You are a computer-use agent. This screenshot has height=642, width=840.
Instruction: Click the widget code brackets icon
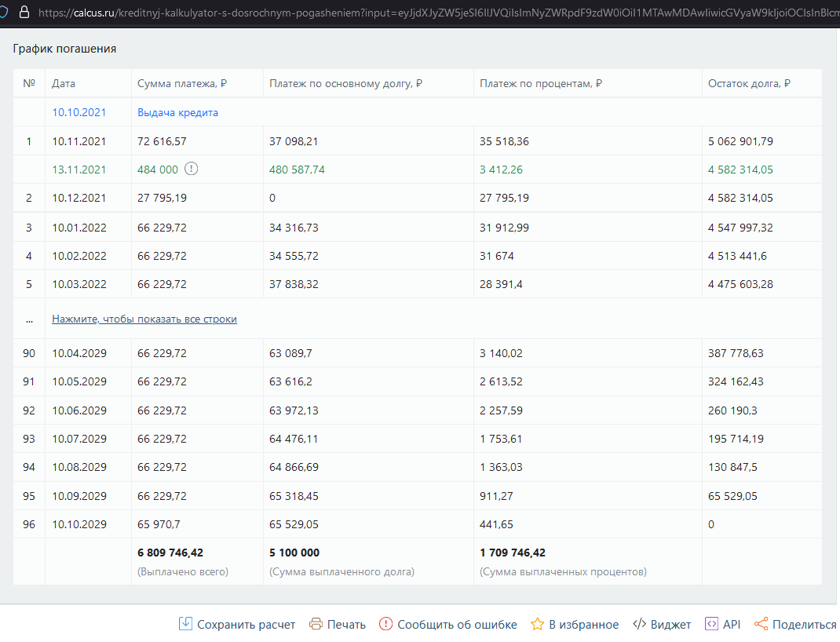(639, 624)
